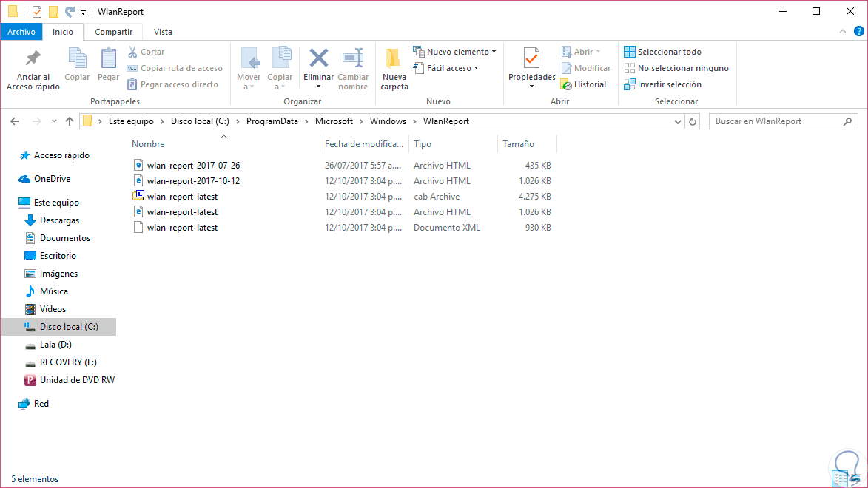Screen dimensions: 868x488
Task: Switch to the Compartir tab
Action: tap(113, 32)
